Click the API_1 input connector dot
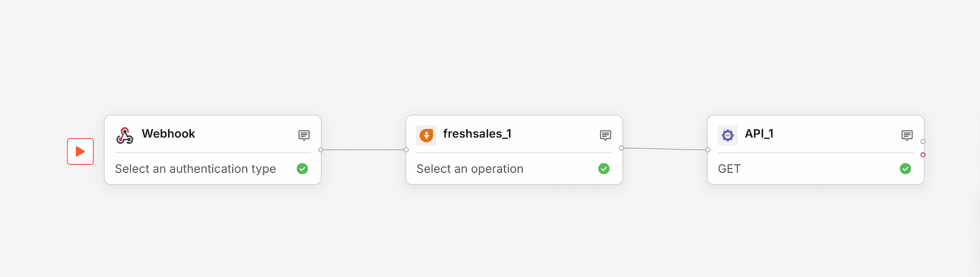Image resolution: width=980 pixels, height=277 pixels. click(708, 150)
